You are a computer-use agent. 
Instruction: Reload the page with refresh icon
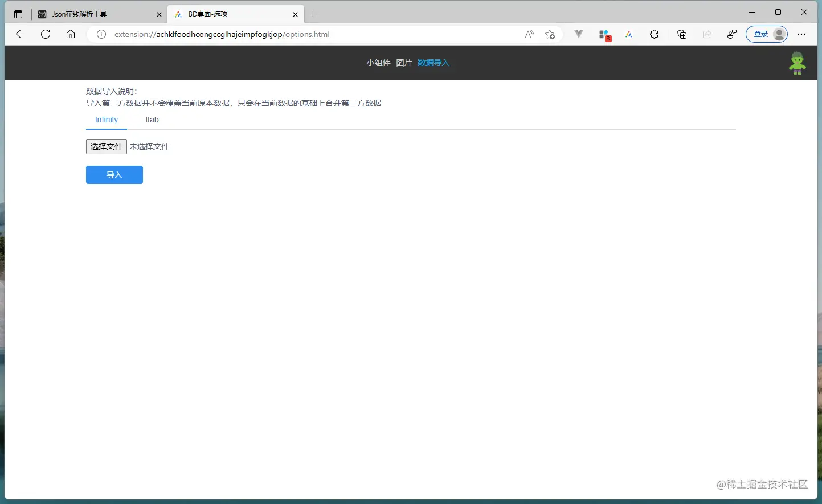pos(46,34)
